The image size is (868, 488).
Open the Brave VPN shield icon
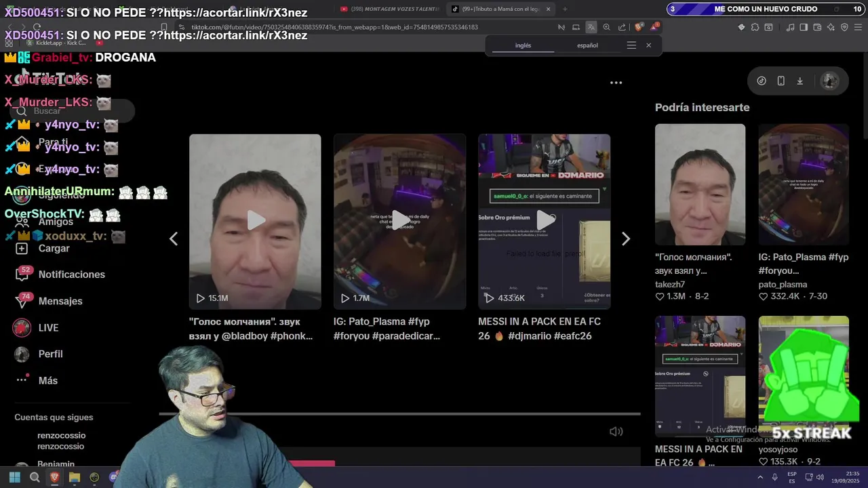click(x=844, y=27)
